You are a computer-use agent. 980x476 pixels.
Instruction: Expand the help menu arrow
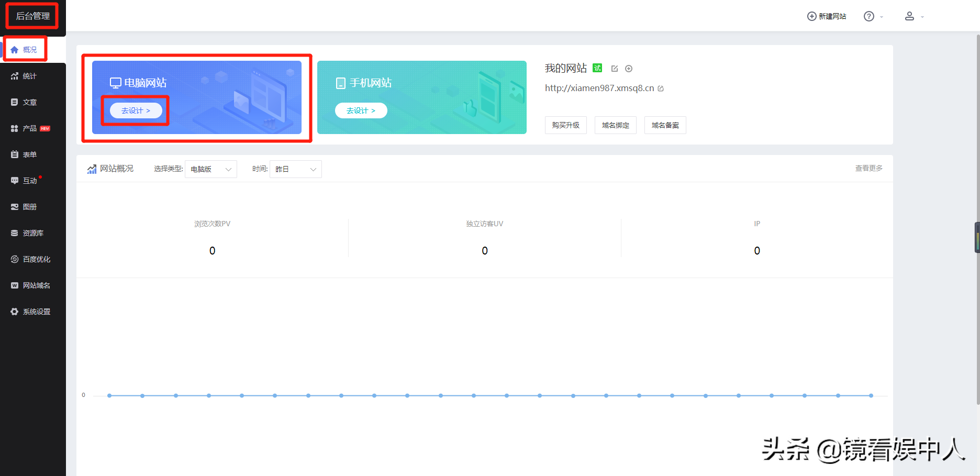click(882, 17)
